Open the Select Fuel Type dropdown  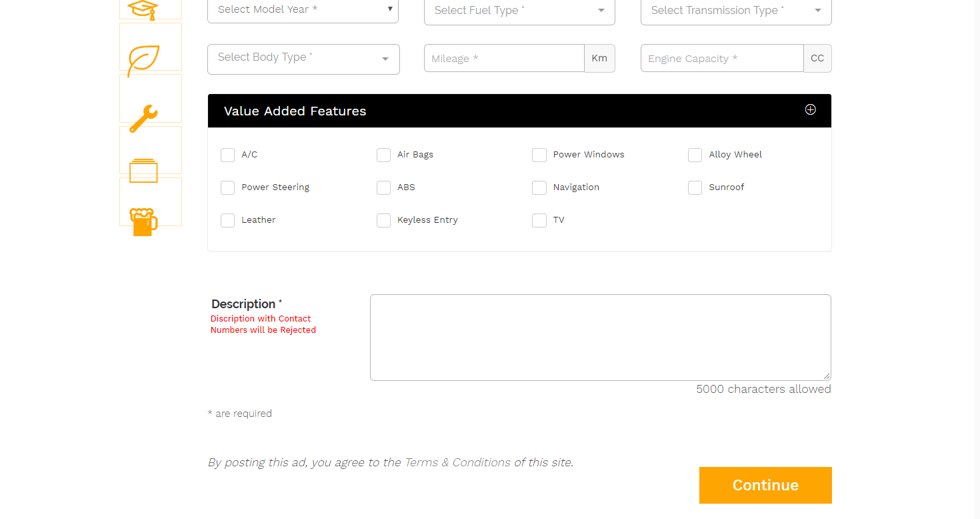(x=519, y=11)
